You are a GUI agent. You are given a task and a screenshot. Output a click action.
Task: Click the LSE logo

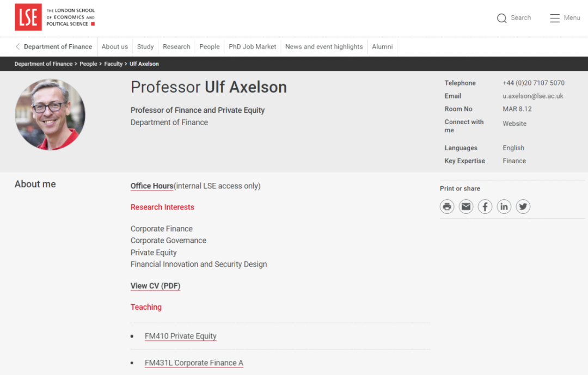click(28, 17)
